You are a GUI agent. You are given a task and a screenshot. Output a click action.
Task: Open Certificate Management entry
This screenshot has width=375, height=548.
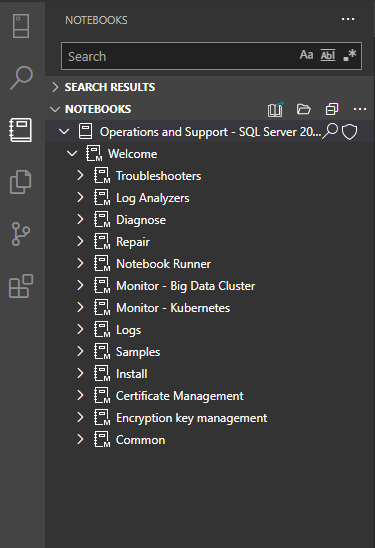[x=180, y=396]
